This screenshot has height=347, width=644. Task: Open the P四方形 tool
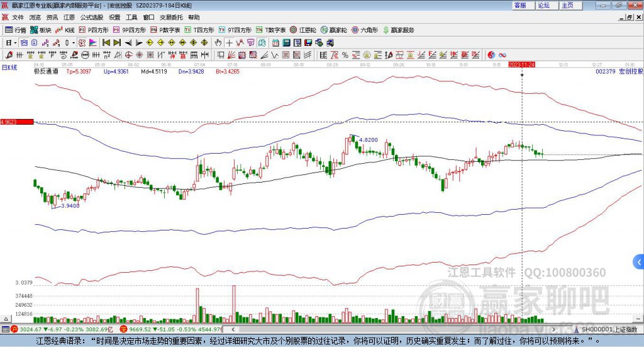(x=94, y=30)
